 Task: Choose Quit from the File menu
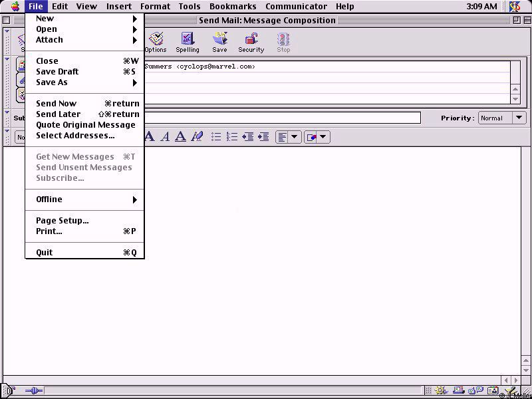[x=85, y=253]
